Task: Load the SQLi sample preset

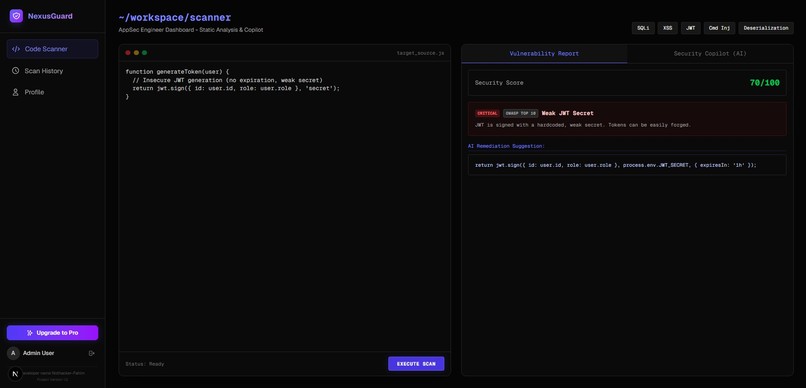Action: pyautogui.click(x=643, y=28)
